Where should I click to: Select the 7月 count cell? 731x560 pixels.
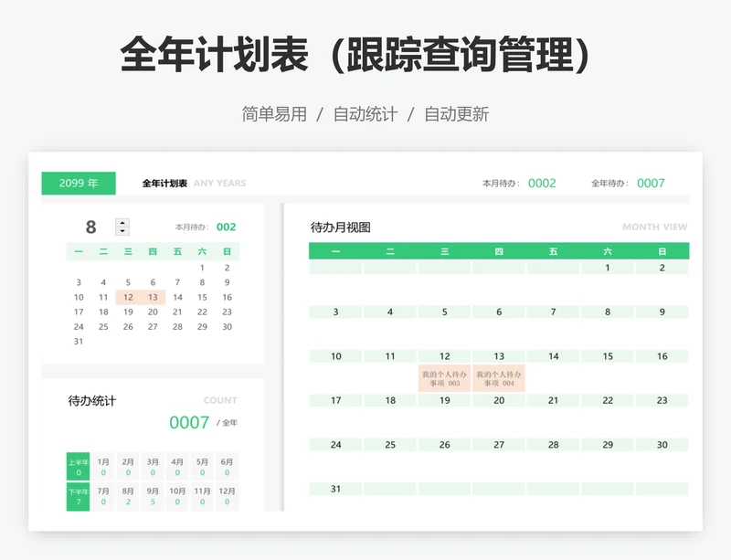click(x=103, y=497)
